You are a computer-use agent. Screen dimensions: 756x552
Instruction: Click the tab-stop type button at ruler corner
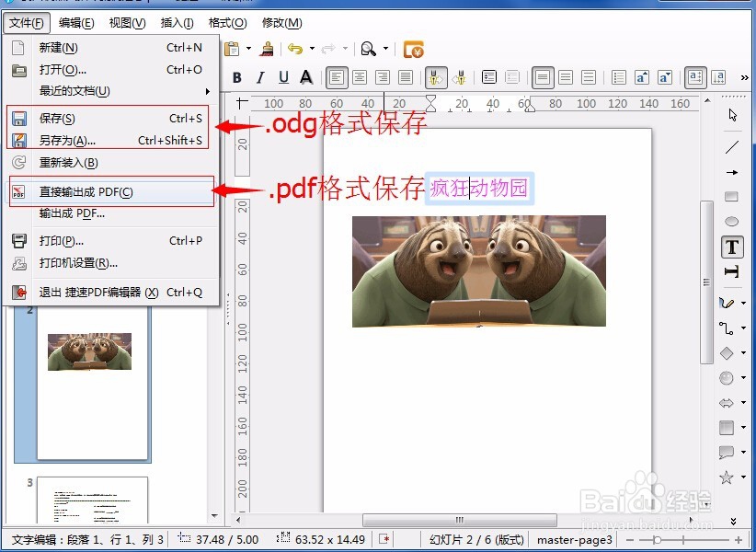click(242, 103)
